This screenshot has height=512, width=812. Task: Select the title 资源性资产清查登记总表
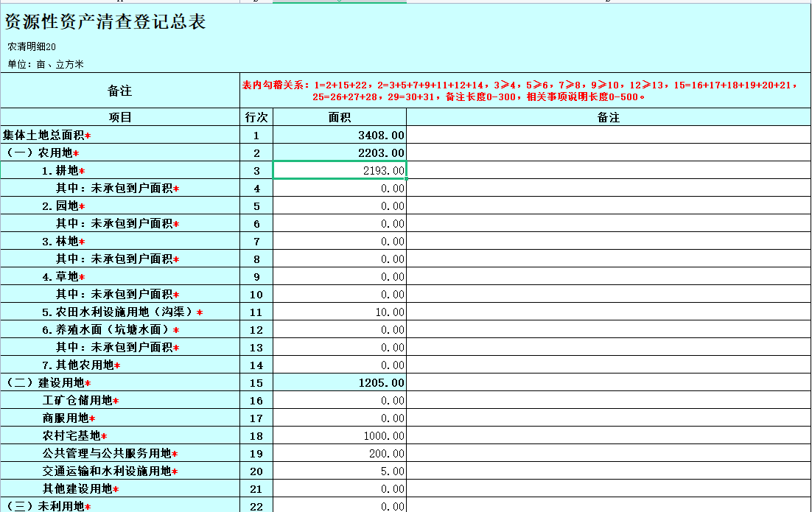pos(105,21)
